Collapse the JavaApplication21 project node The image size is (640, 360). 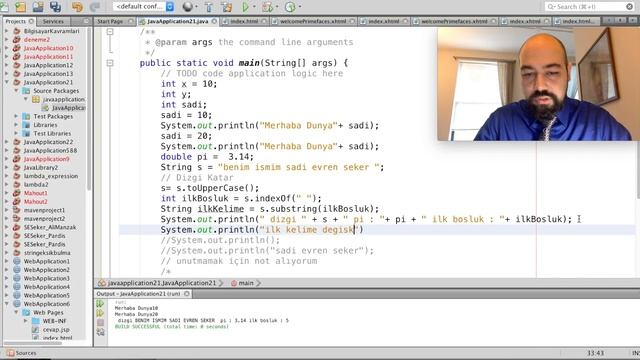tap(7, 82)
